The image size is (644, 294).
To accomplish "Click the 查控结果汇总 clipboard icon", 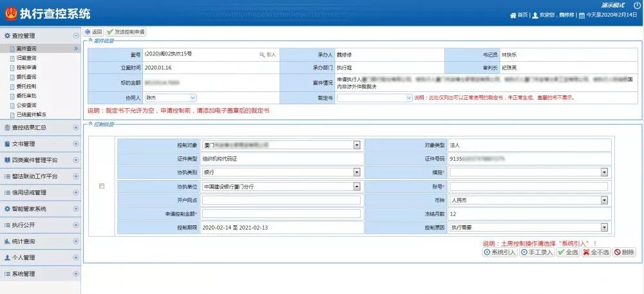I will pos(7,127).
